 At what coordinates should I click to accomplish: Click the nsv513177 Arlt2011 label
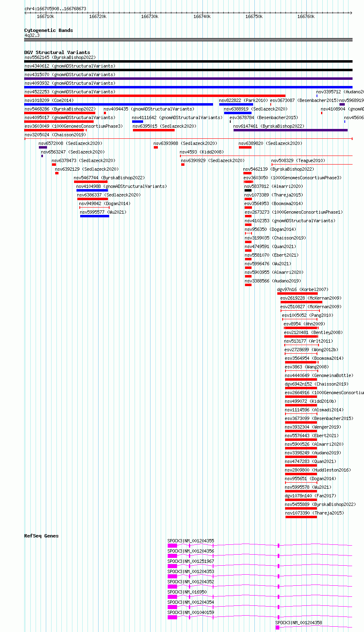[309, 341]
